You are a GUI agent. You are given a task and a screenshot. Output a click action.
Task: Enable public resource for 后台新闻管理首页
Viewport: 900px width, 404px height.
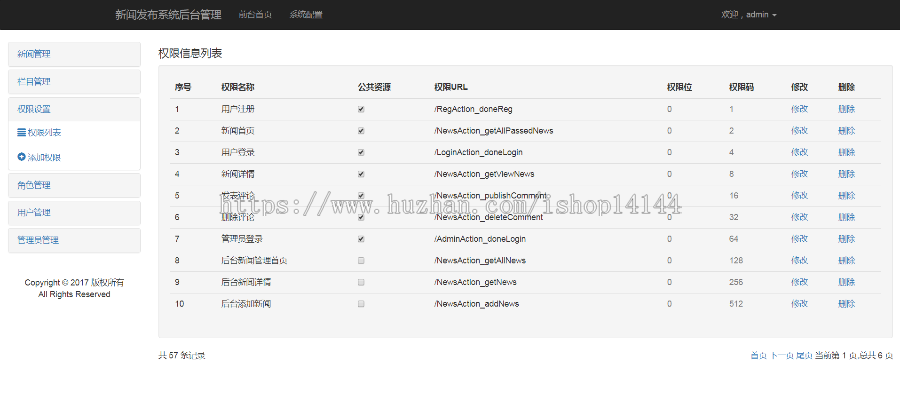pos(361,261)
